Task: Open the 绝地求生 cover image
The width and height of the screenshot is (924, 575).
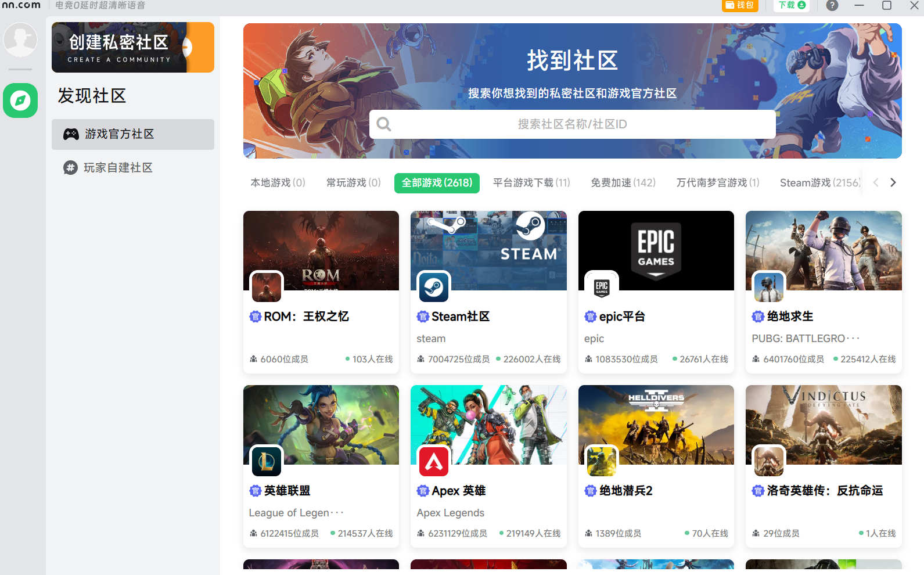Action: point(824,250)
